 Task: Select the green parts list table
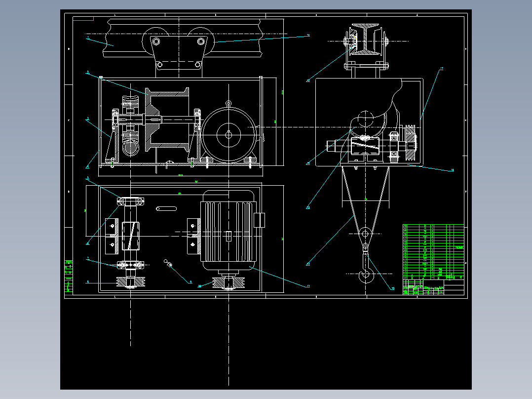click(x=433, y=252)
